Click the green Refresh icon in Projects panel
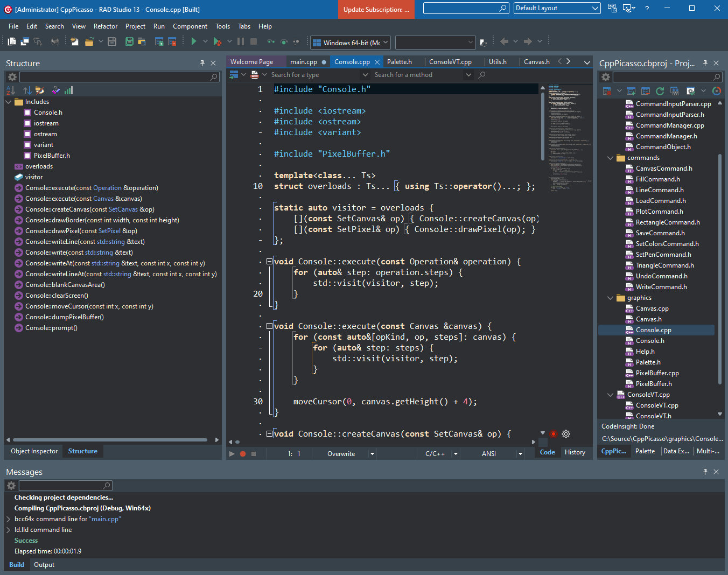The height and width of the screenshot is (575, 728). tap(660, 91)
